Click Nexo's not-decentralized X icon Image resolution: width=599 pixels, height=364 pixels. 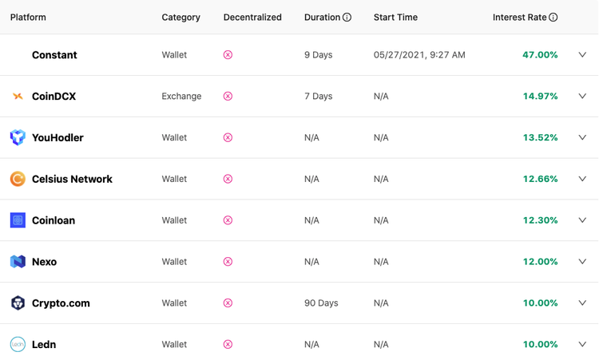point(228,262)
